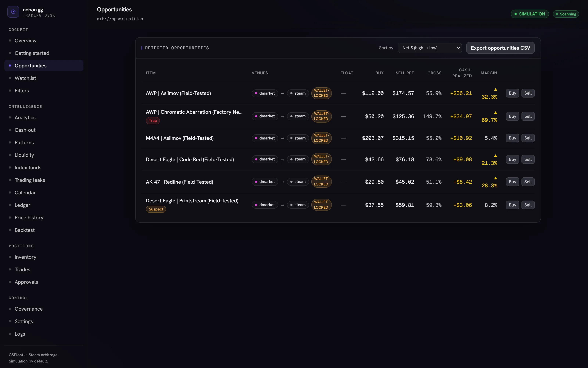Buy AWP Asiimov (Field-Tested)

tap(512, 93)
